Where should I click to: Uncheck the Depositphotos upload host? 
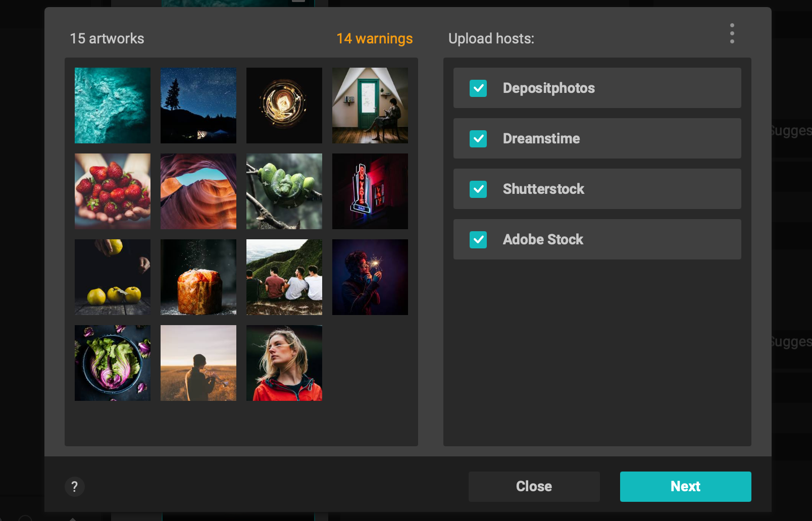point(478,88)
